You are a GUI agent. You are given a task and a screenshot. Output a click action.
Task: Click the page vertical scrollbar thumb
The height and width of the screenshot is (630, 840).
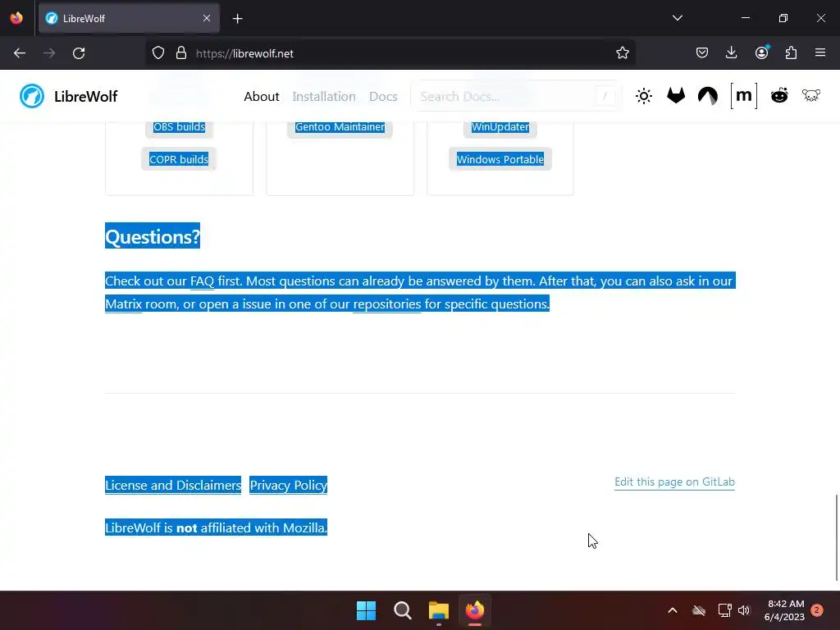click(836, 537)
